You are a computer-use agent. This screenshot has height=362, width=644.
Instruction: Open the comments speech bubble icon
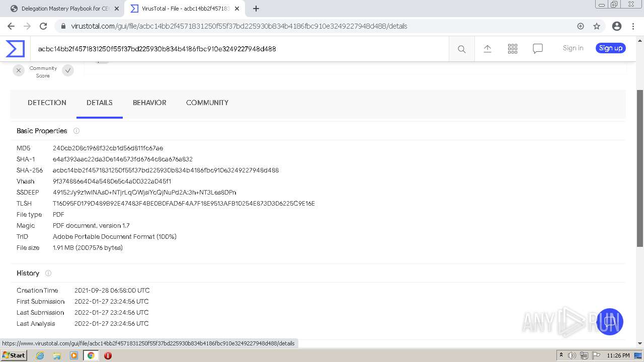[537, 49]
